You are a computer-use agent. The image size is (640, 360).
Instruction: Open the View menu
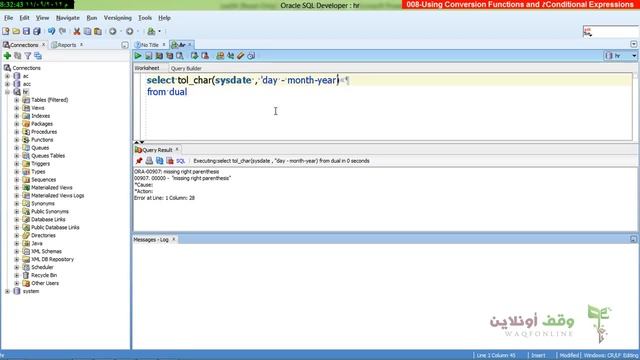42,18
